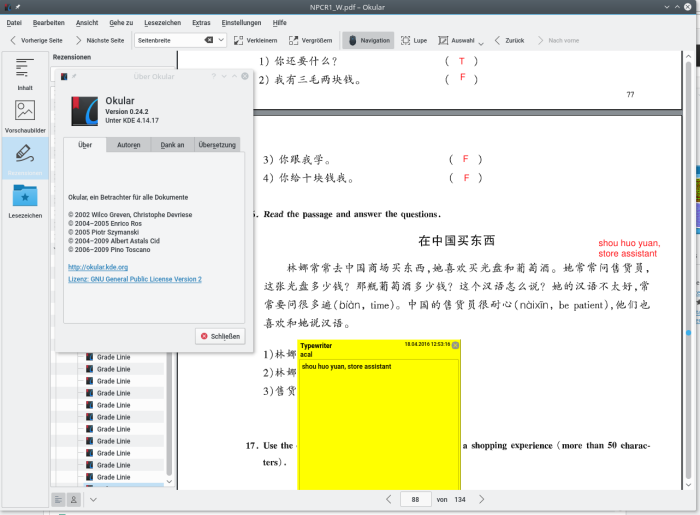Open the Auswahl tool dropdown arrow

pyautogui.click(x=481, y=43)
